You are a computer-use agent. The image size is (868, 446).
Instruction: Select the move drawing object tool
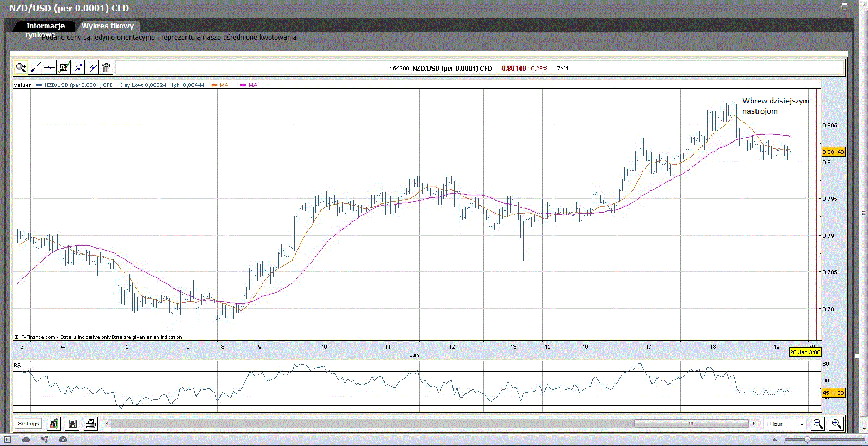click(x=78, y=67)
